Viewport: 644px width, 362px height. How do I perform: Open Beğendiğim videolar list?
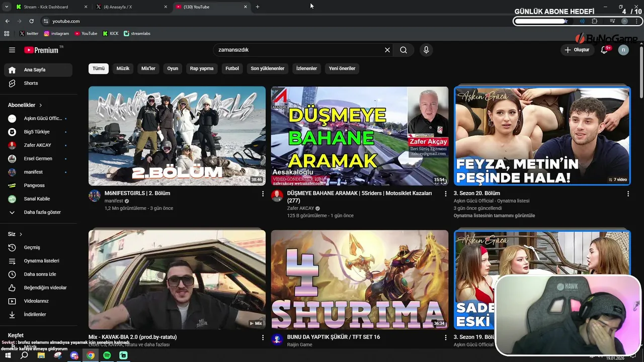point(38,288)
